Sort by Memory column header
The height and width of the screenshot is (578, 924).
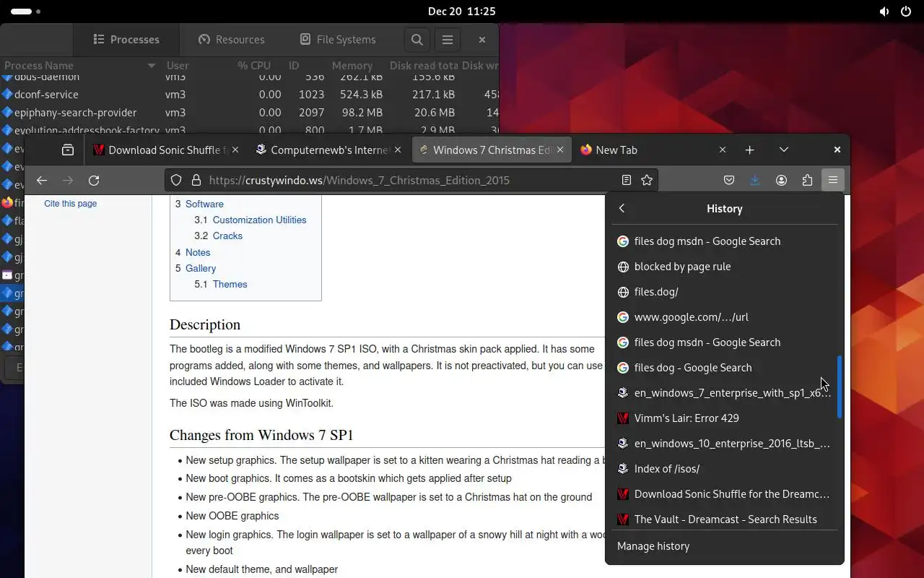click(x=352, y=65)
